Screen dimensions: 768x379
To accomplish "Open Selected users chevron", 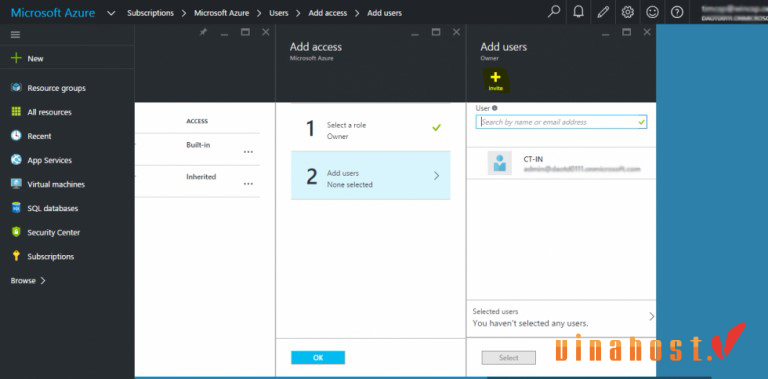I will point(651,316).
